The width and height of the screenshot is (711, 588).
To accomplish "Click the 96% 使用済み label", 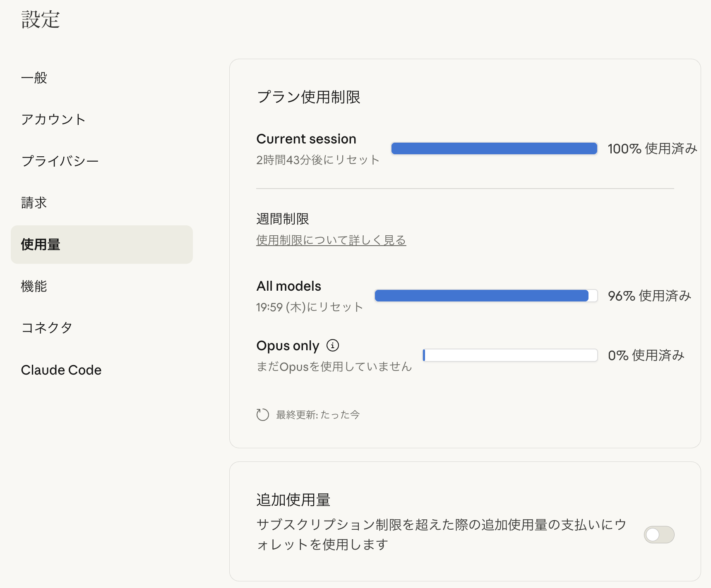I will [x=649, y=296].
